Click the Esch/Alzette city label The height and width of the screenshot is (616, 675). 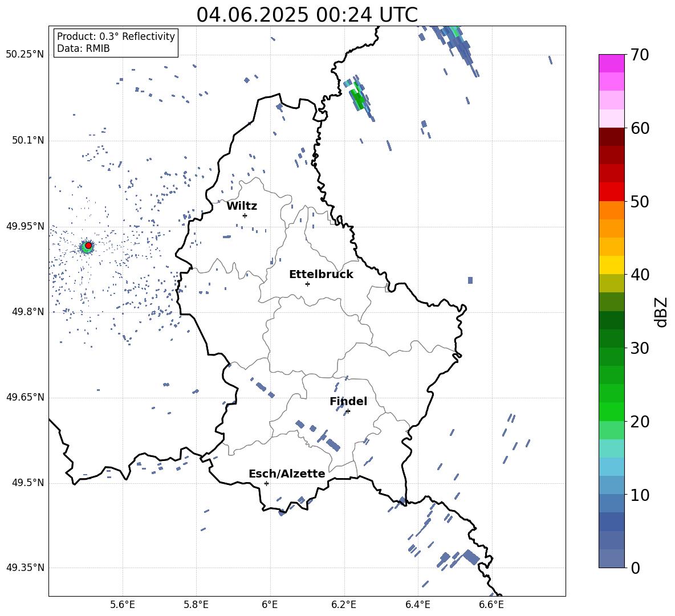[x=287, y=474]
